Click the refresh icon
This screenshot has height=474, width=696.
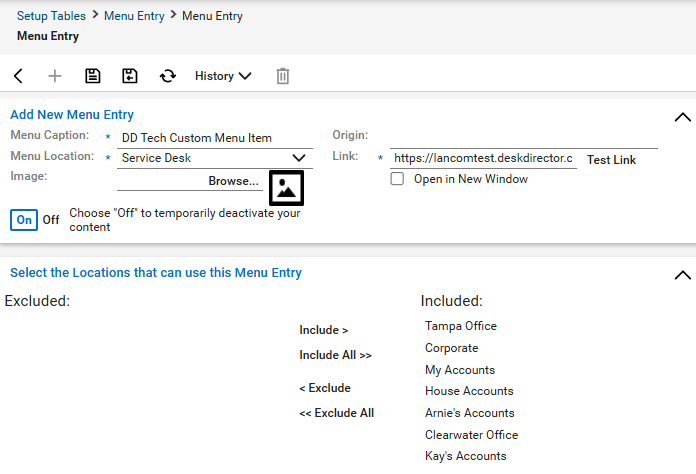[168, 76]
